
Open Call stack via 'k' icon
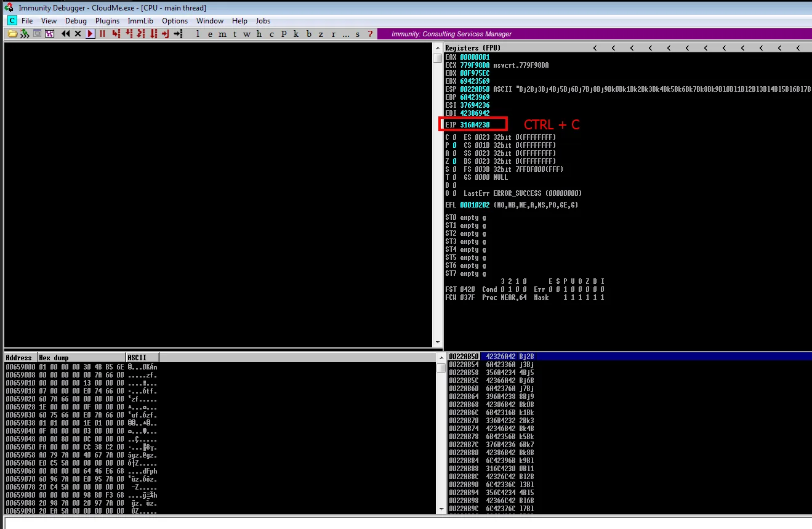click(296, 34)
